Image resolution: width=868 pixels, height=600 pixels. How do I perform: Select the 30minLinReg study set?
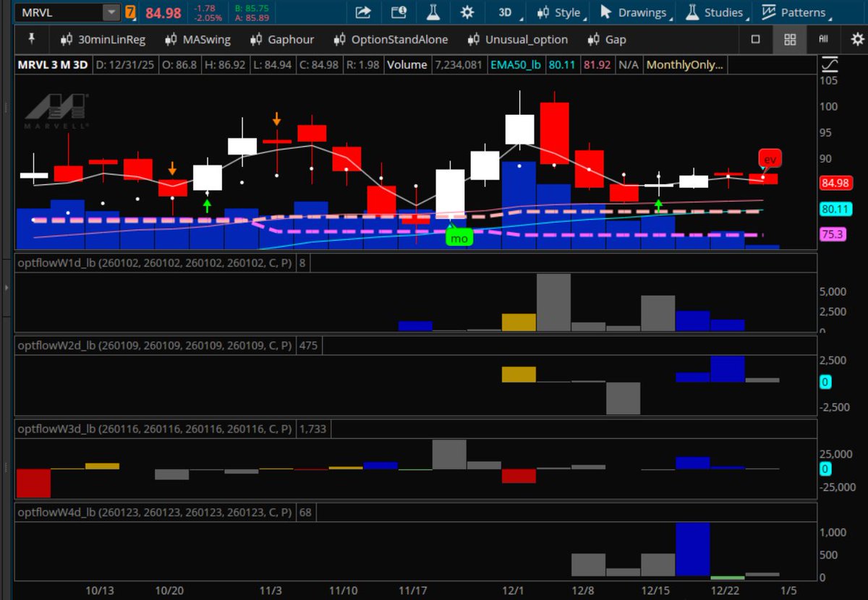(103, 40)
